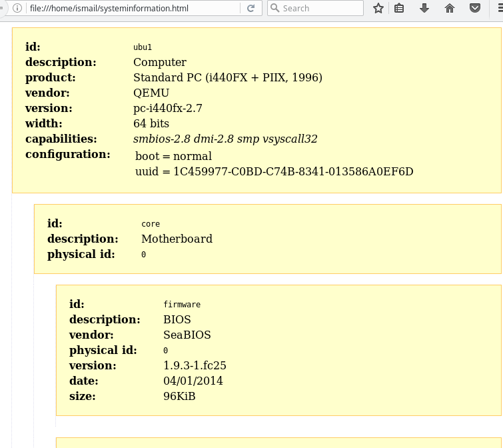
Task: Click the site information icon in address bar
Action: 17,8
